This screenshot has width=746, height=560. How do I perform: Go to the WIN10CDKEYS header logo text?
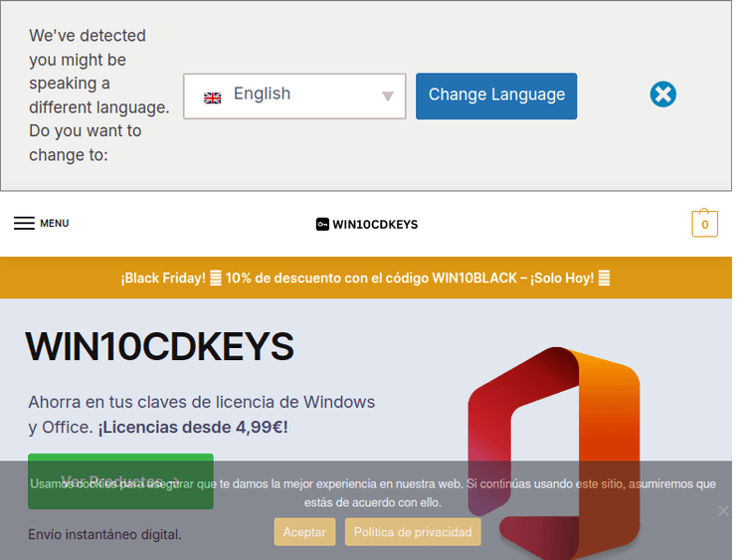[375, 225]
